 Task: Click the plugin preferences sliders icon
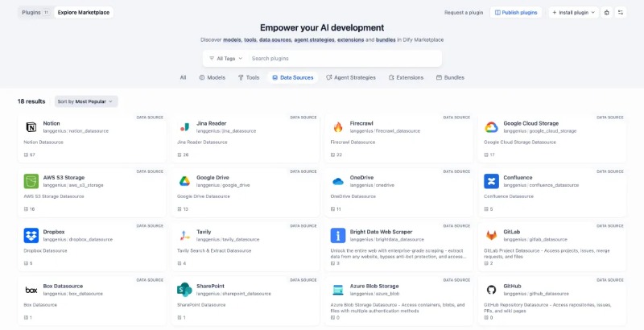click(621, 12)
